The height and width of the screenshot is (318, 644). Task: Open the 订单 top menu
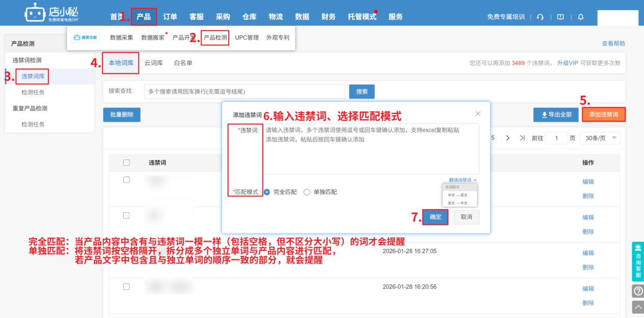(170, 17)
